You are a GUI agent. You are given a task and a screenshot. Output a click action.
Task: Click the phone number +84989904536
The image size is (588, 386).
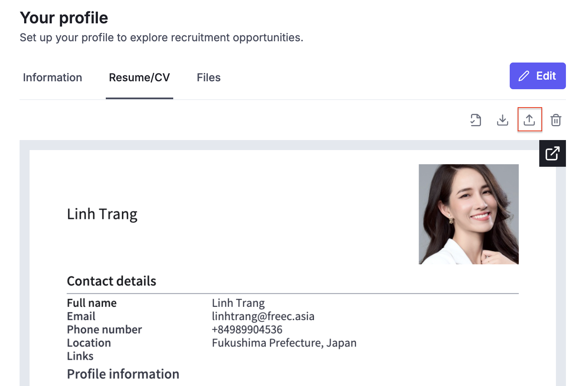[x=247, y=330]
